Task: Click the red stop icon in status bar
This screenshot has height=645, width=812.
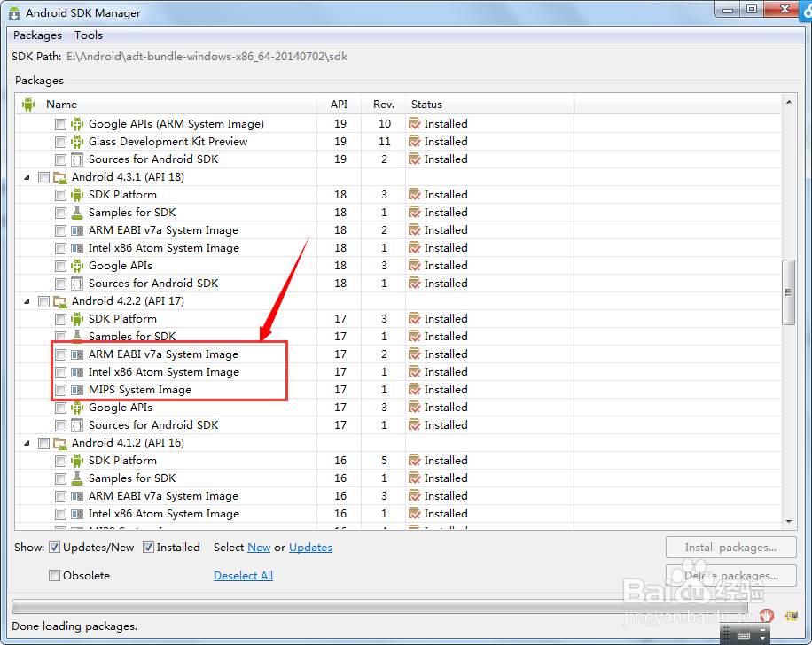Action: pos(767,616)
